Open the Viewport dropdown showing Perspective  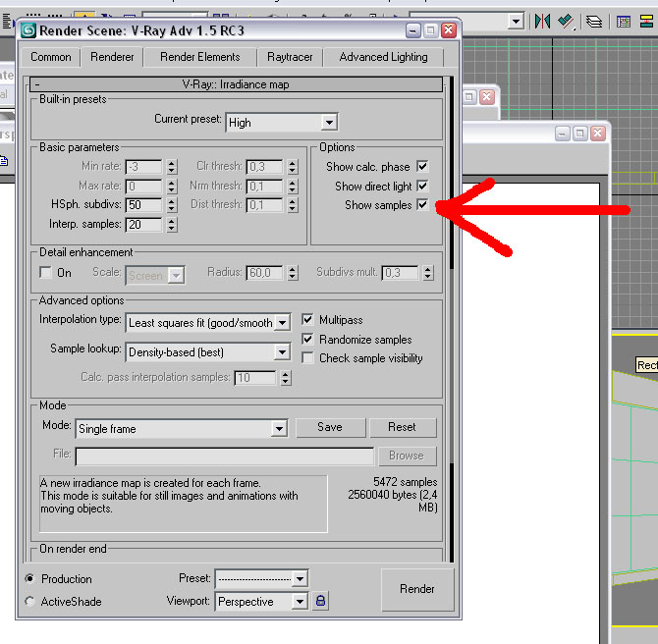point(300,602)
